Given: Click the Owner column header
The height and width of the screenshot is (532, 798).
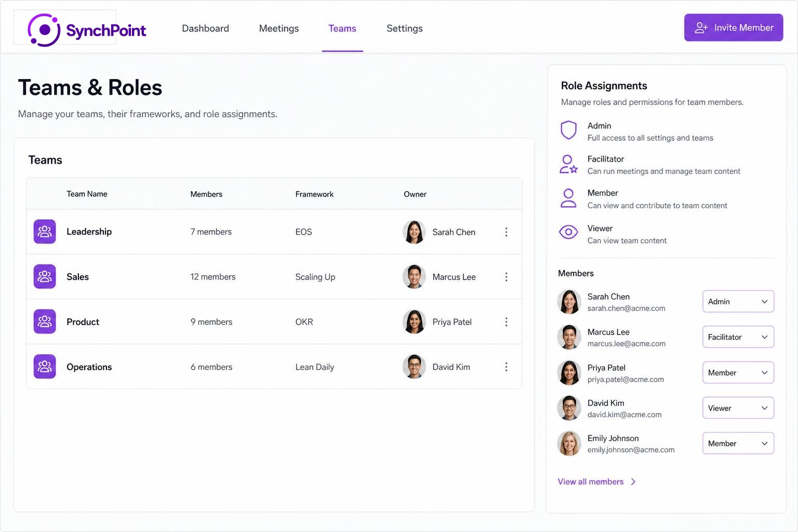Looking at the screenshot, I should click(x=415, y=194).
